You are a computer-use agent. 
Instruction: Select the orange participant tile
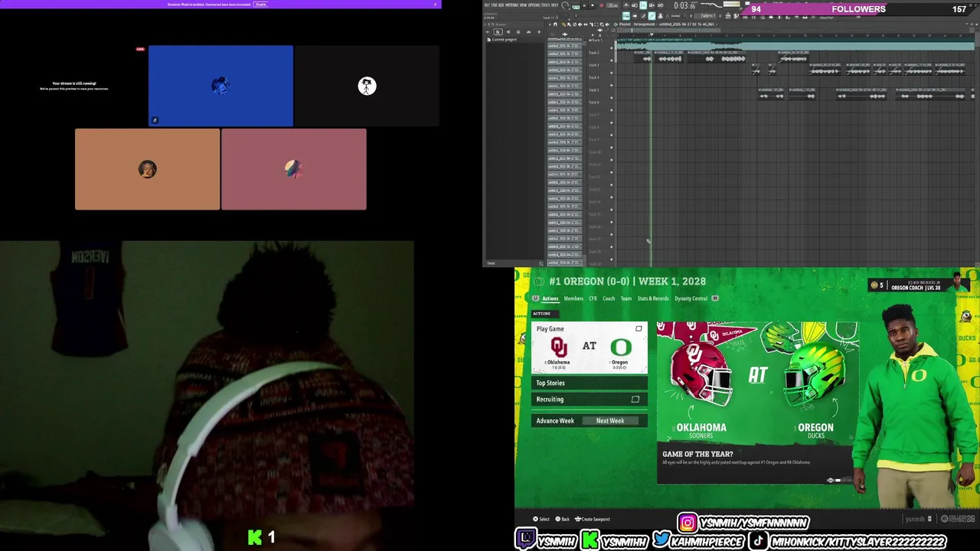point(147,169)
